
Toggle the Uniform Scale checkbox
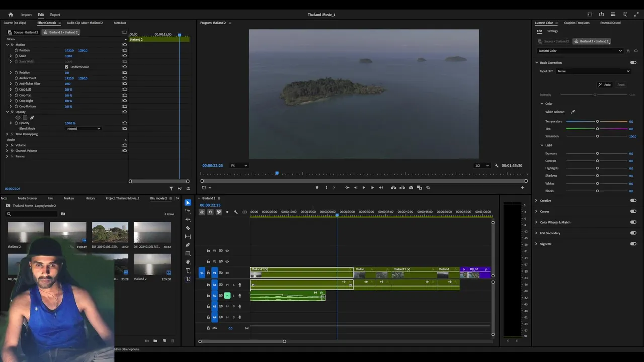[67, 67]
